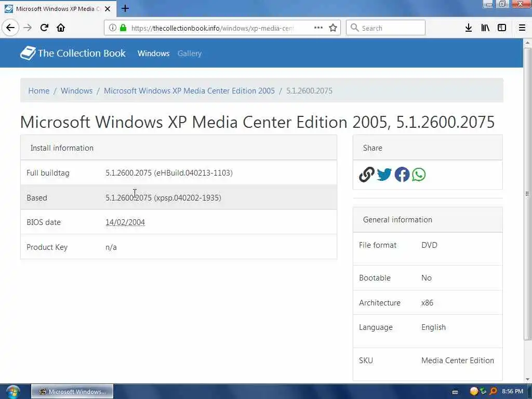Share the page on Twitter
This screenshot has height=399, width=532.
[384, 175]
